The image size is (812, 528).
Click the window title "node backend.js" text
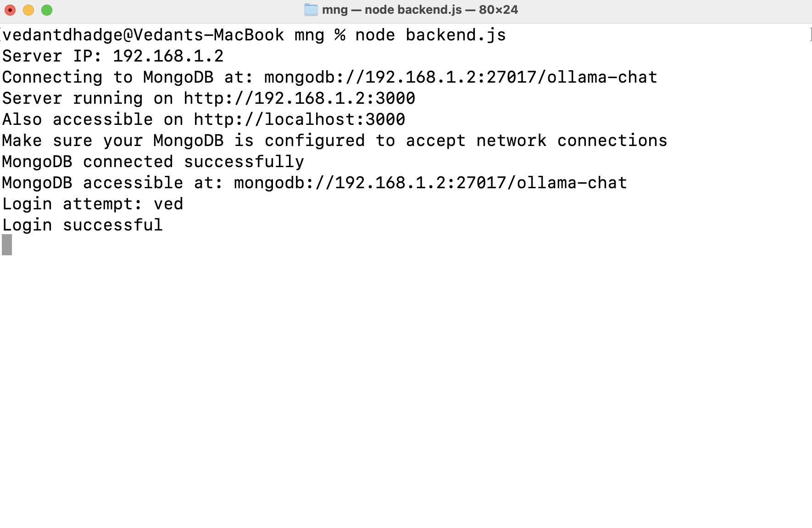(413, 10)
